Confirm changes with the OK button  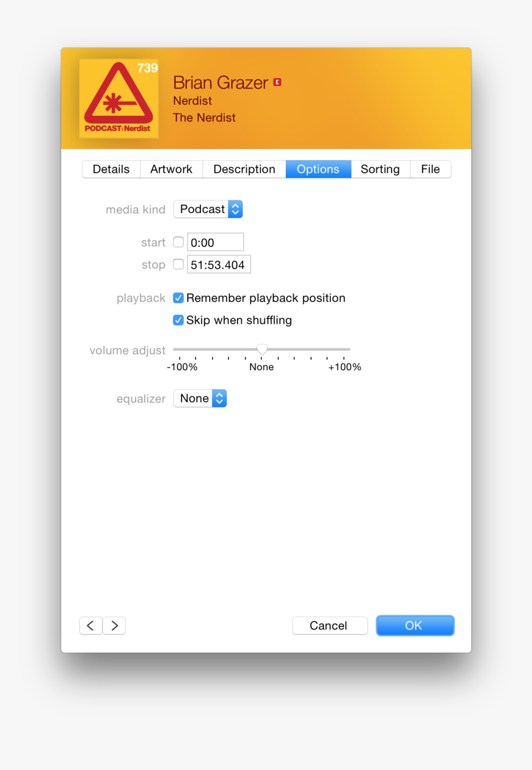(415, 626)
